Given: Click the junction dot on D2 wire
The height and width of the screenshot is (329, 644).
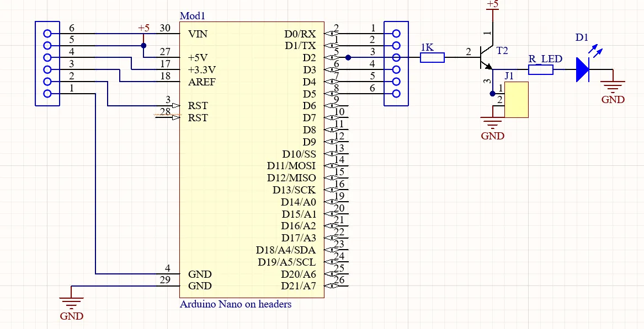Looking at the screenshot, I should point(348,57).
